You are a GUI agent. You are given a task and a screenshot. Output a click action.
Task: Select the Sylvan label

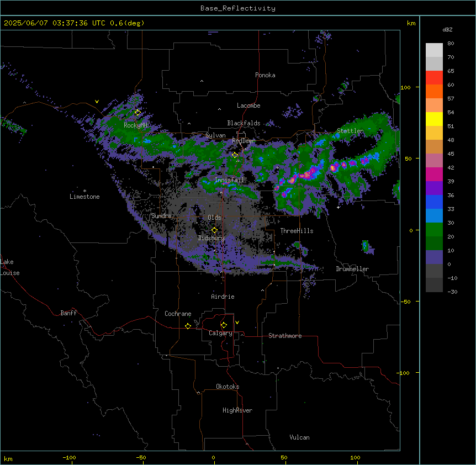[215, 135]
